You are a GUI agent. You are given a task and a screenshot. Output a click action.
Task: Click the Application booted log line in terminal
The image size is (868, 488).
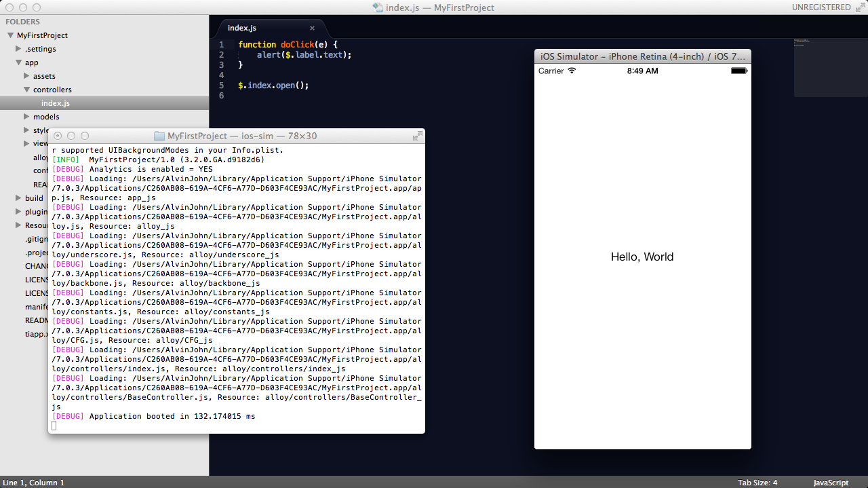154,416
